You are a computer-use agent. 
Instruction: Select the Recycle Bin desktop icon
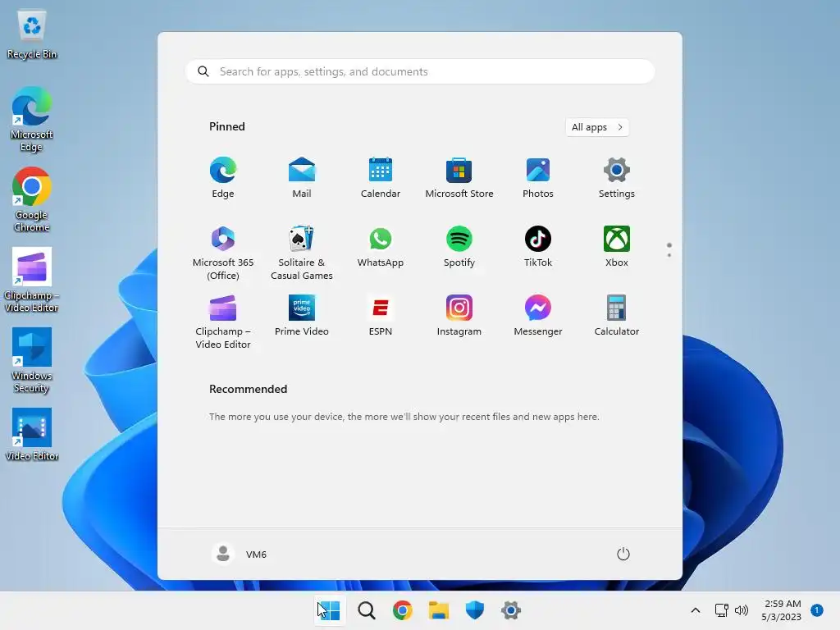tap(32, 34)
